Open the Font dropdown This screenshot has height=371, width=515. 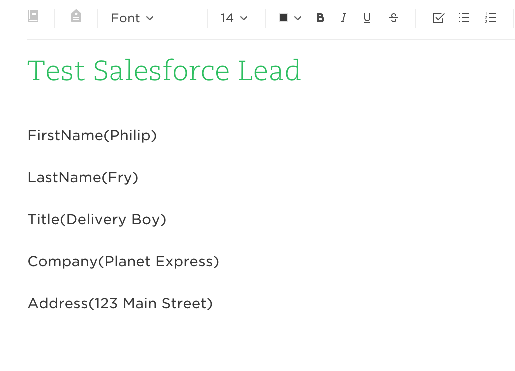click(x=132, y=18)
